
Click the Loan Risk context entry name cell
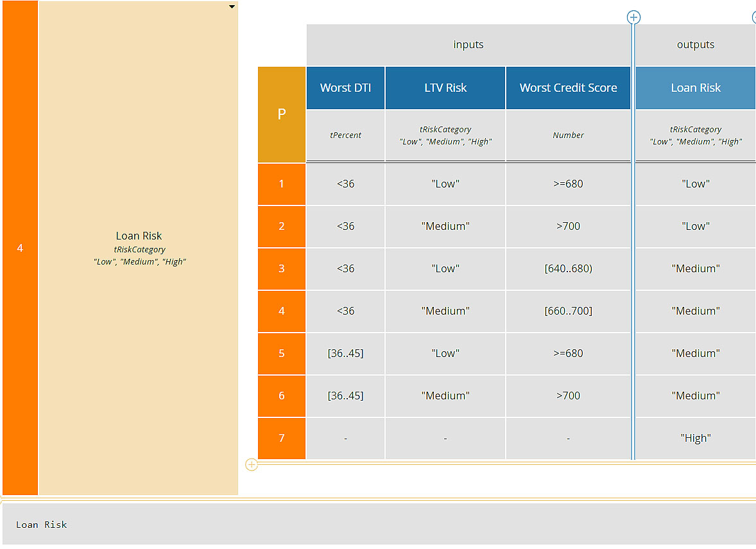[x=139, y=248]
